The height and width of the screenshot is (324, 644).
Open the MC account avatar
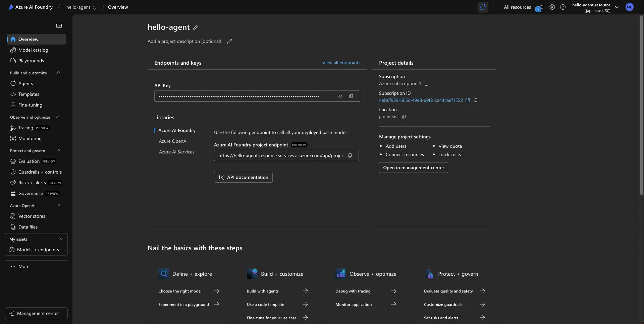pos(630,7)
